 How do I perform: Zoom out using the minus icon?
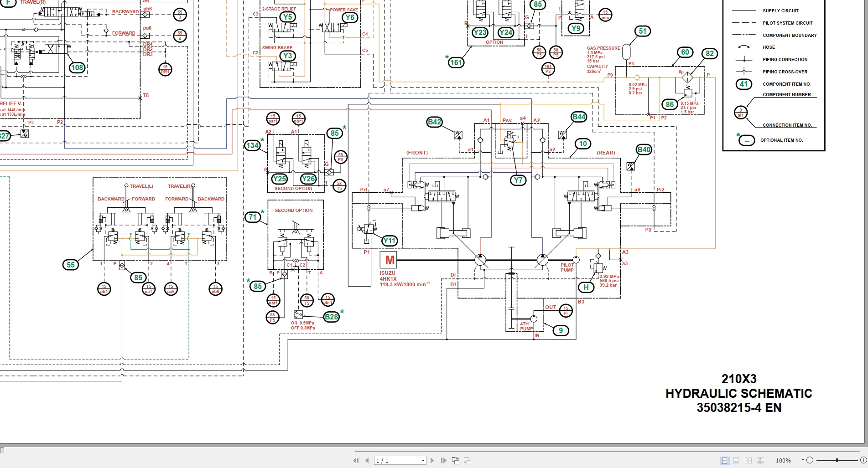pos(811,460)
